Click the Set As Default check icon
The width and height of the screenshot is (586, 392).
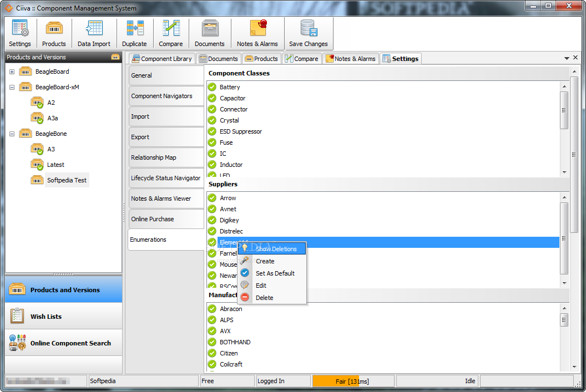[245, 273]
